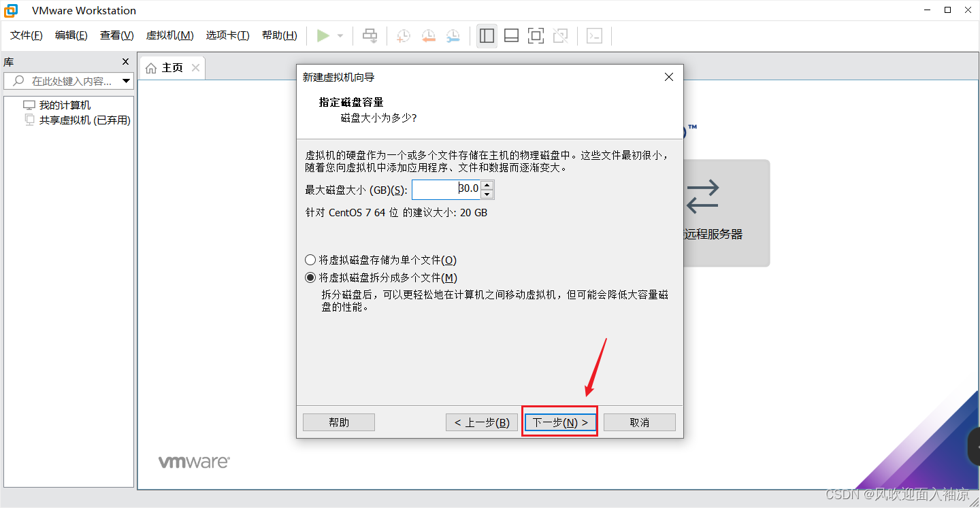Open the 选项卡(T) menu
The width and height of the screenshot is (980, 508).
point(228,35)
